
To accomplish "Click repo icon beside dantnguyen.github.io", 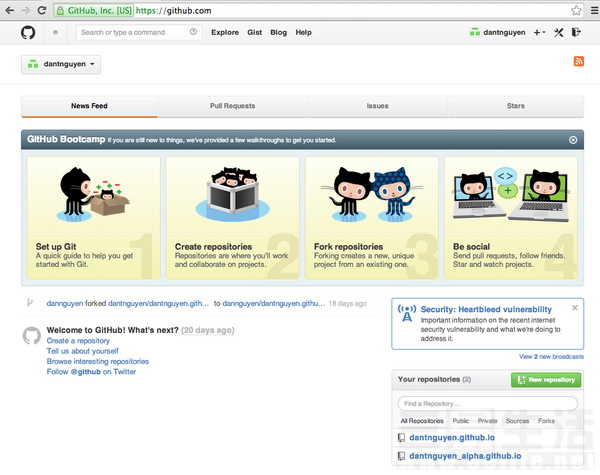I will tap(401, 437).
